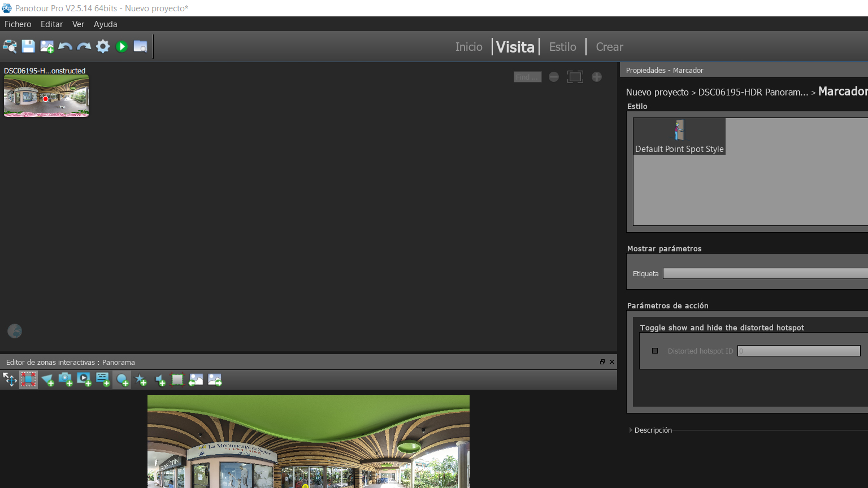Click the Save project floppy disk icon
The image size is (868, 488).
[28, 46]
